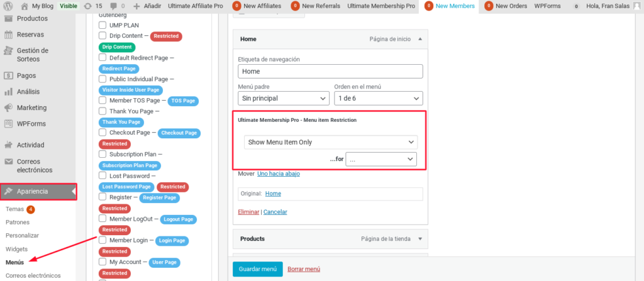This screenshot has width=644, height=281.
Task: Check the Drip Content checkbox
Action: point(103,36)
